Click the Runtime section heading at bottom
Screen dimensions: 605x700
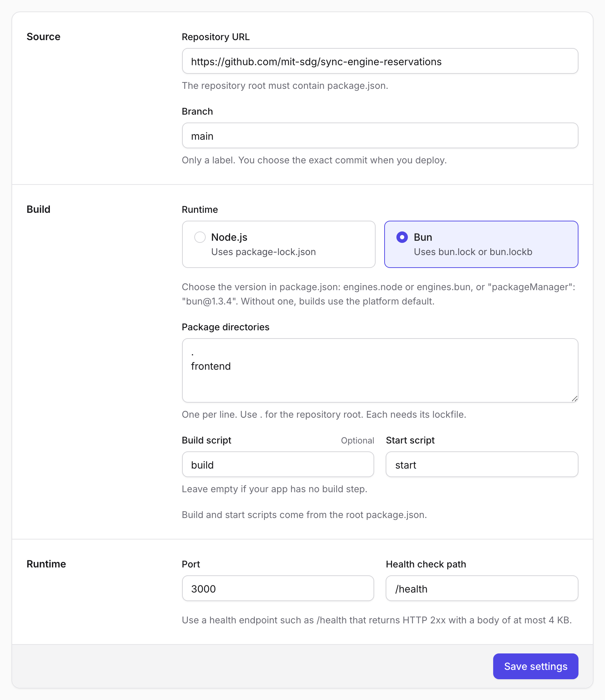pos(46,564)
